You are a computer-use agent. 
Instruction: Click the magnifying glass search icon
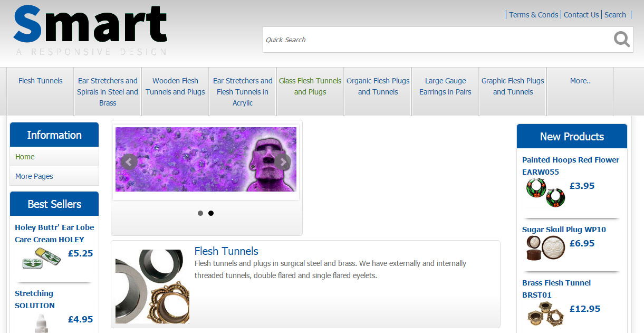tap(621, 40)
